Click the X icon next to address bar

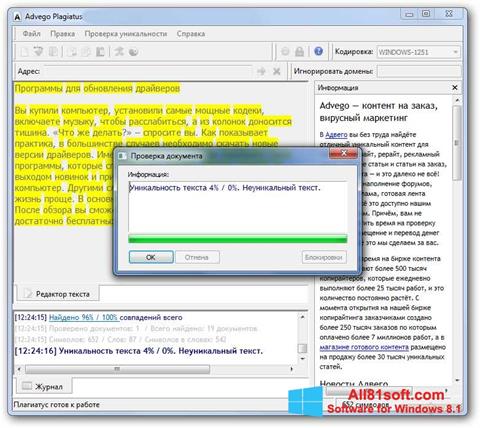click(276, 71)
